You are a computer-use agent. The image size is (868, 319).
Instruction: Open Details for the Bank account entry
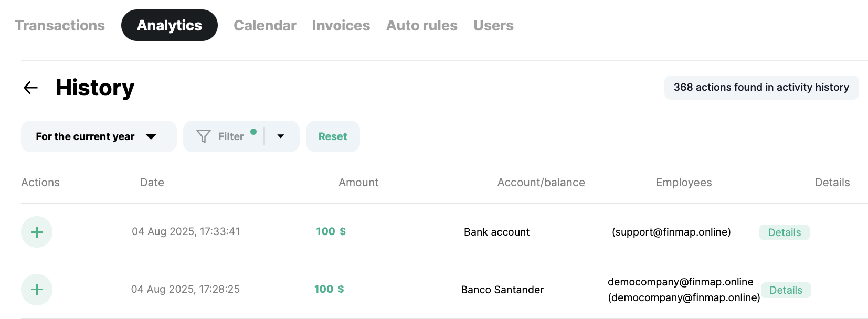[x=784, y=232]
